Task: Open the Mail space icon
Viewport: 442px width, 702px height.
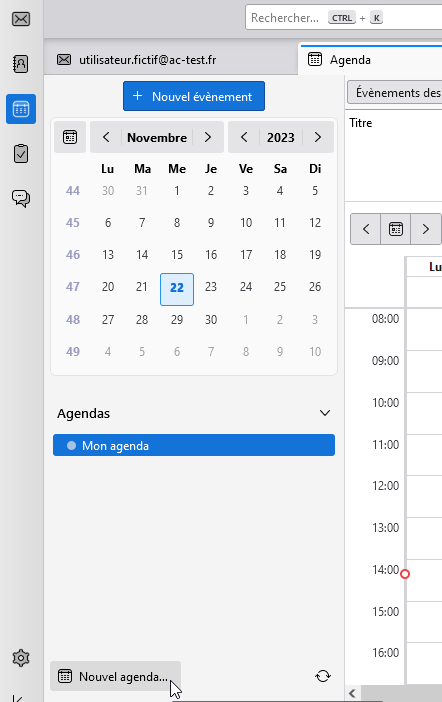Action: click(x=21, y=19)
